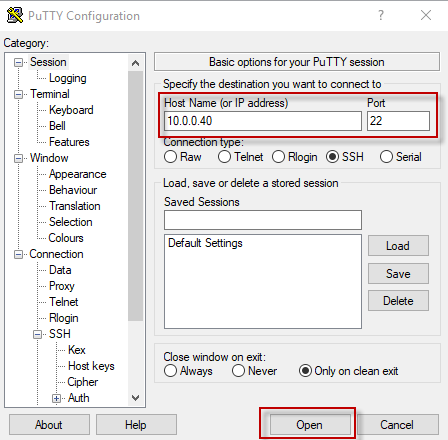The height and width of the screenshot is (440, 448).
Task: Click the About button
Action: 49,425
